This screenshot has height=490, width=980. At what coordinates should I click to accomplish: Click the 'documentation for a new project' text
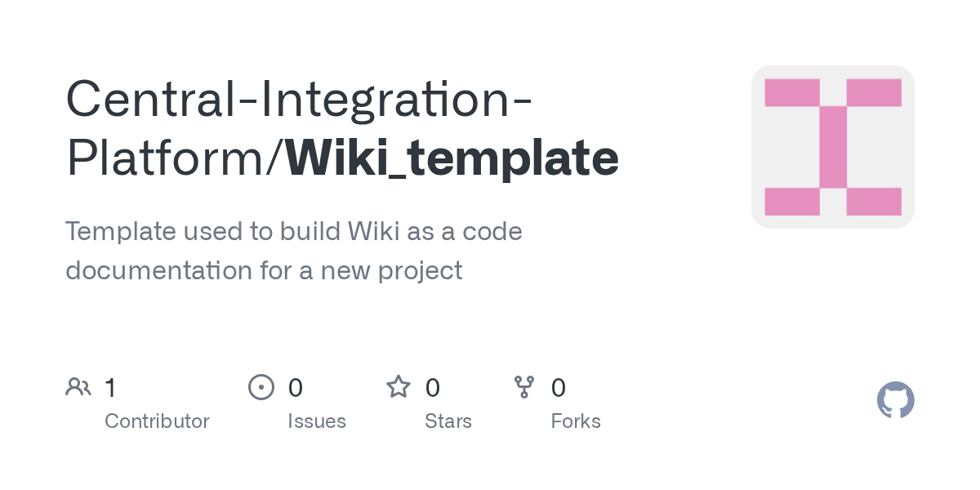pyautogui.click(x=264, y=270)
